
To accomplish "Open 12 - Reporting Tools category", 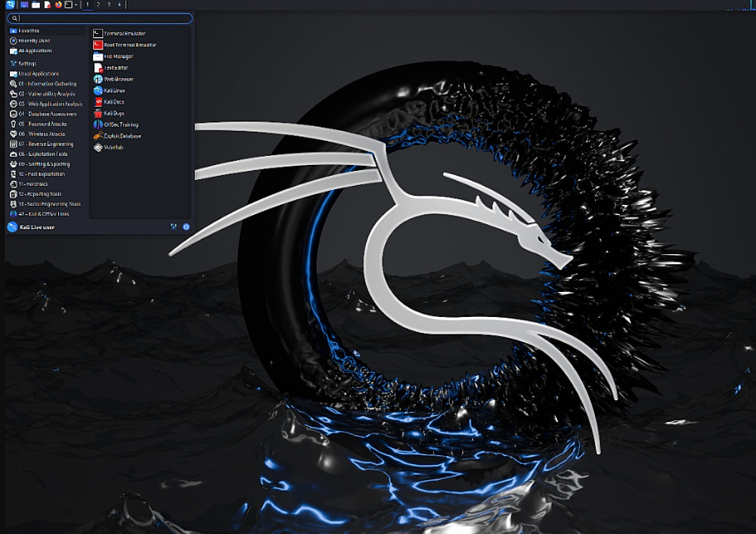I will click(x=47, y=194).
